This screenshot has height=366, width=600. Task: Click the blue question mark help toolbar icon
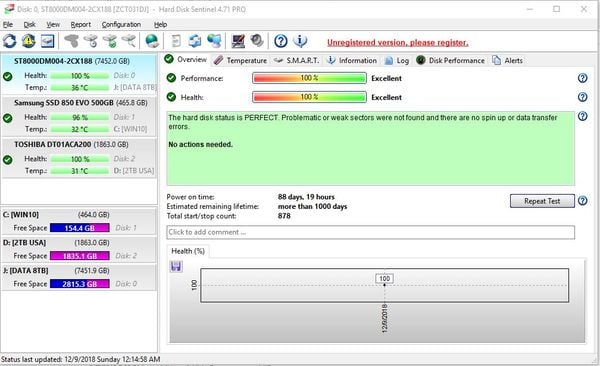281,41
